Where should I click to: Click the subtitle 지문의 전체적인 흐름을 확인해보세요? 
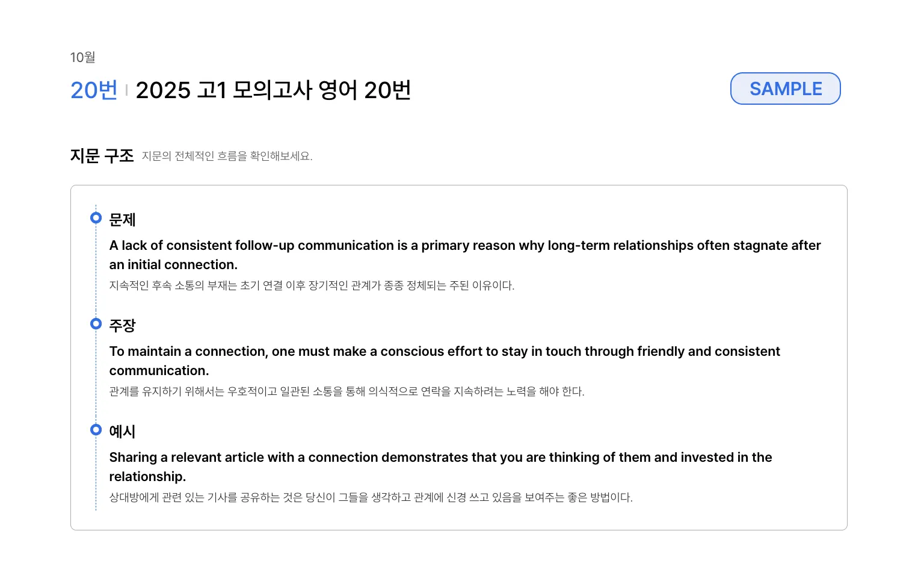(227, 157)
